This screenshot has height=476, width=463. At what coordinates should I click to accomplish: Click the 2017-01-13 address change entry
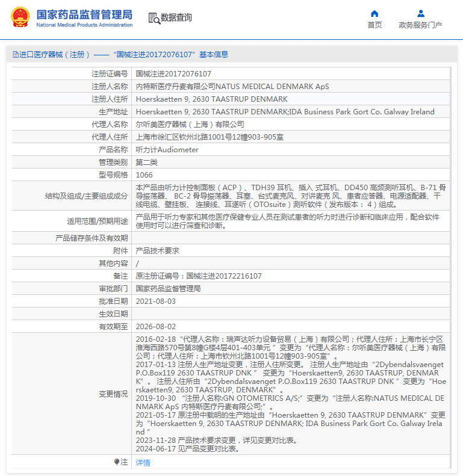(x=290, y=377)
